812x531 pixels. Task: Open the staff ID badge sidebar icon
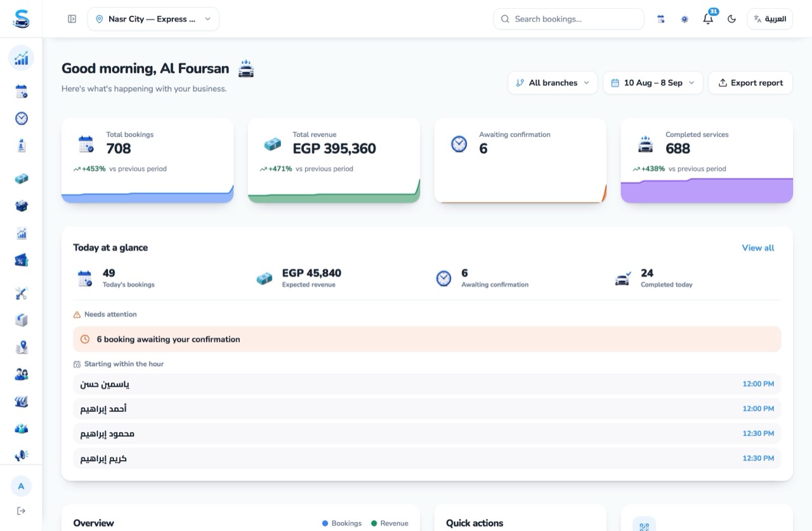click(x=21, y=146)
